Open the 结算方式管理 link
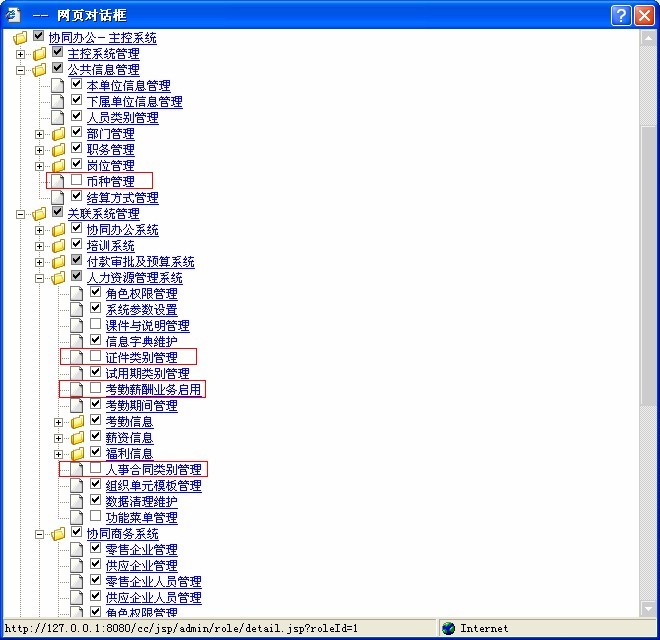 [x=122, y=198]
